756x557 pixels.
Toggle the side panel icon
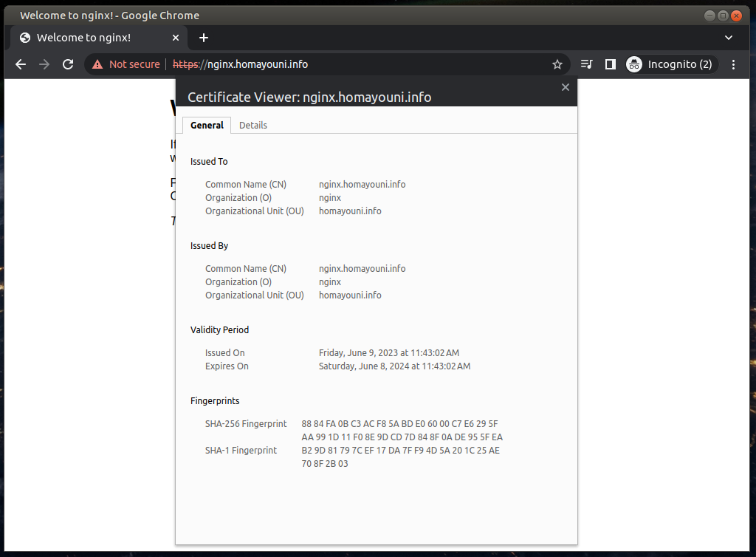pos(611,64)
